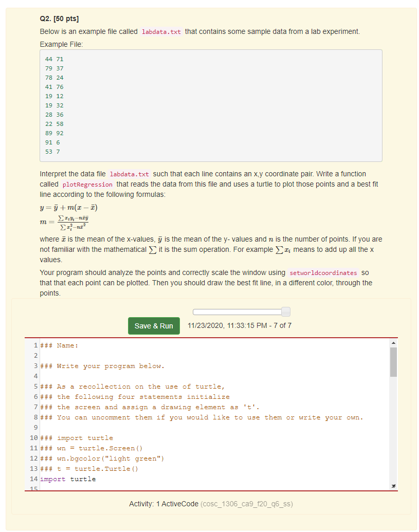
Task: Click the data row '44 71'
Action: [x=54, y=59]
